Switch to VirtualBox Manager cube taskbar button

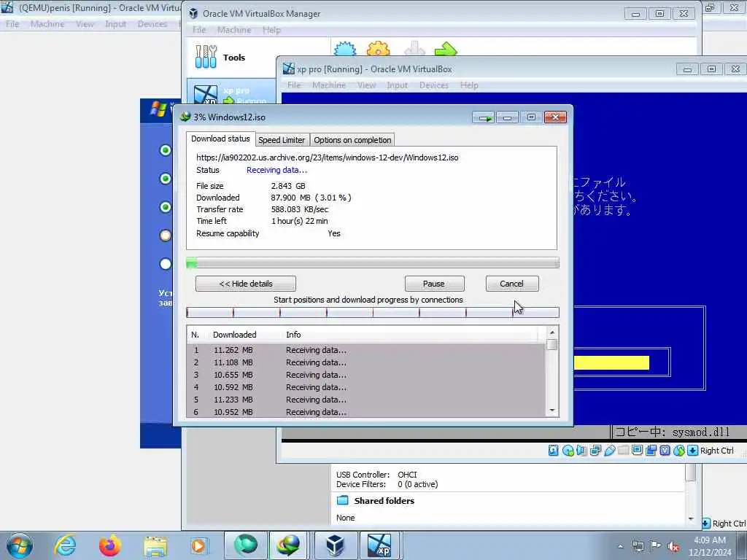tap(335, 545)
